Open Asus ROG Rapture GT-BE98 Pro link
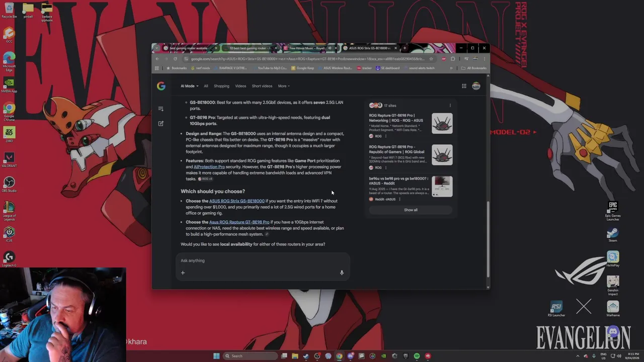The height and width of the screenshot is (362, 644). (x=239, y=222)
